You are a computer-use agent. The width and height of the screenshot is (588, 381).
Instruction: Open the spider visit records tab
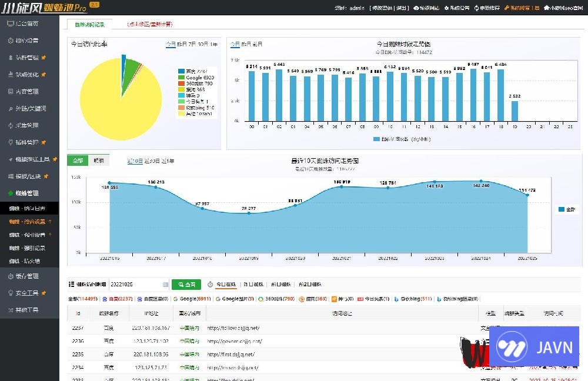pos(86,24)
